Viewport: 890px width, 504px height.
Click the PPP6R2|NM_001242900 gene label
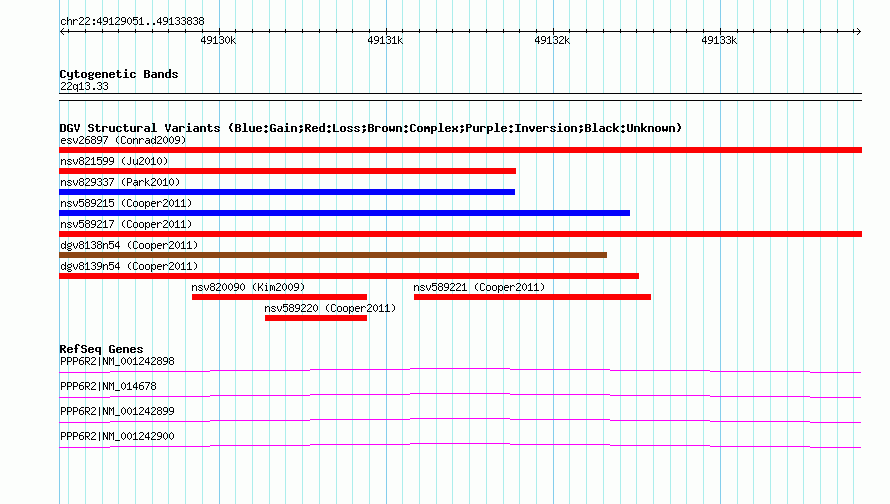coord(117,436)
